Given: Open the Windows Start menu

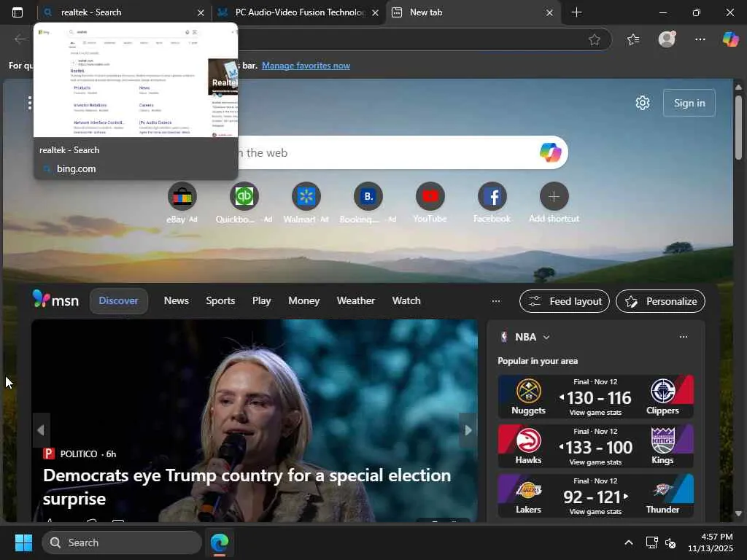Looking at the screenshot, I should [23, 542].
